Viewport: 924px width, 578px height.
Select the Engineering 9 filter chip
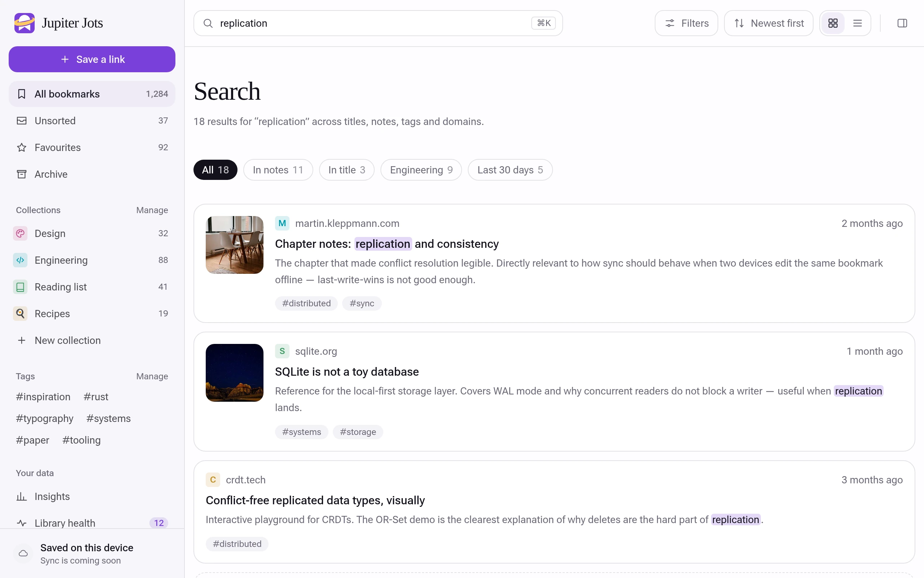[421, 170]
